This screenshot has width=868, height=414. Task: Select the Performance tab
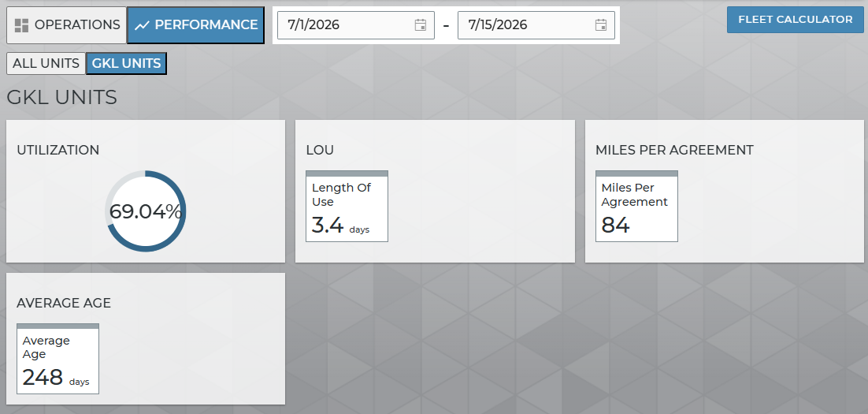pos(195,25)
